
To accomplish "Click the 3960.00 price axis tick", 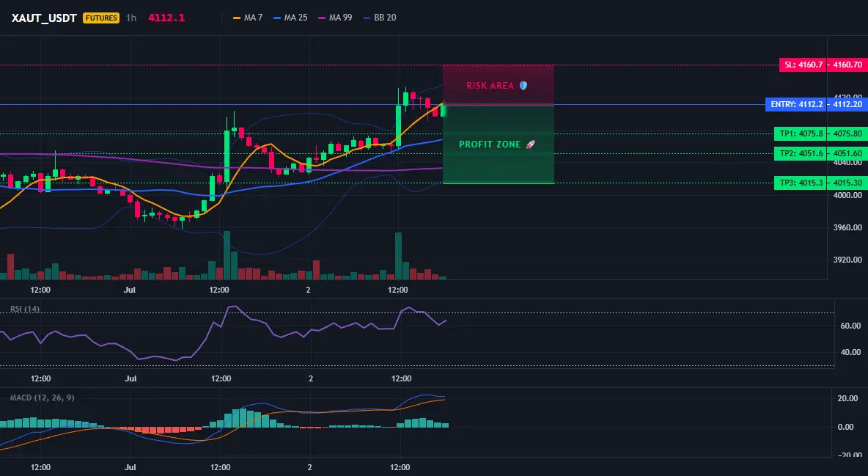I will 847,227.
